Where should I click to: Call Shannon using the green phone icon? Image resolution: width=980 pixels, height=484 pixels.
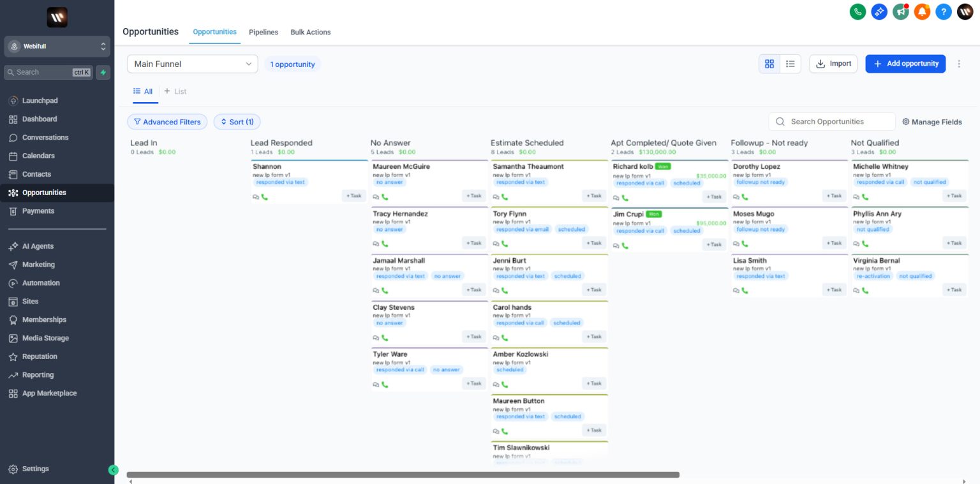click(x=265, y=197)
